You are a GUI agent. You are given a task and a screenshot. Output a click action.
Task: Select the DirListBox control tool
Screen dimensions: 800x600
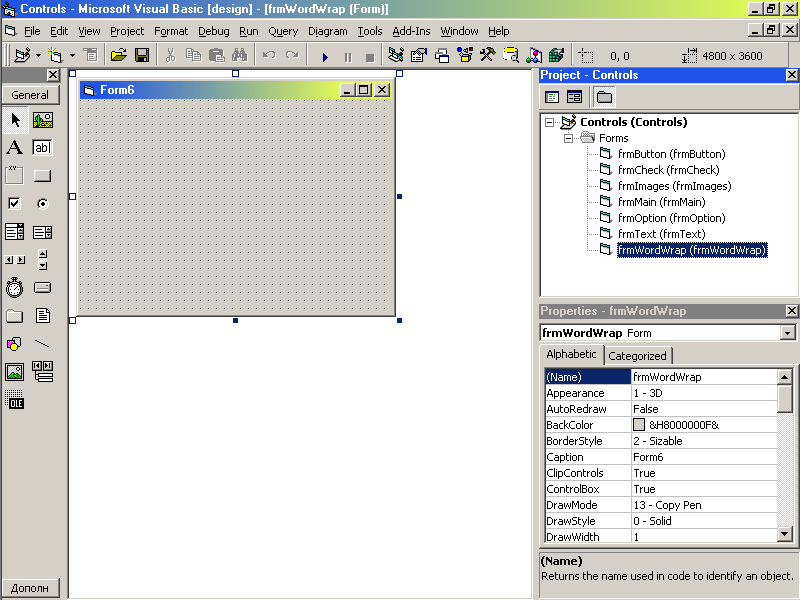pos(15,316)
